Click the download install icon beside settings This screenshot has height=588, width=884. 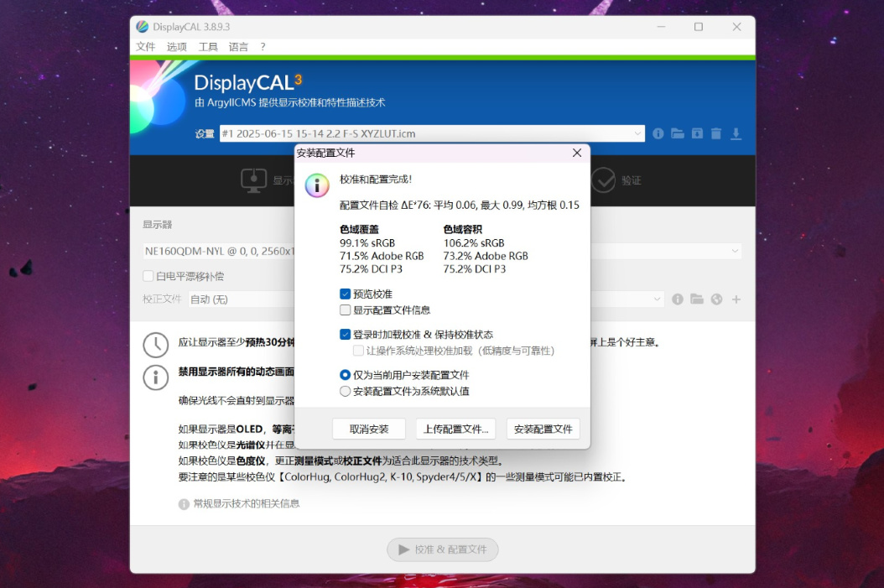point(736,133)
